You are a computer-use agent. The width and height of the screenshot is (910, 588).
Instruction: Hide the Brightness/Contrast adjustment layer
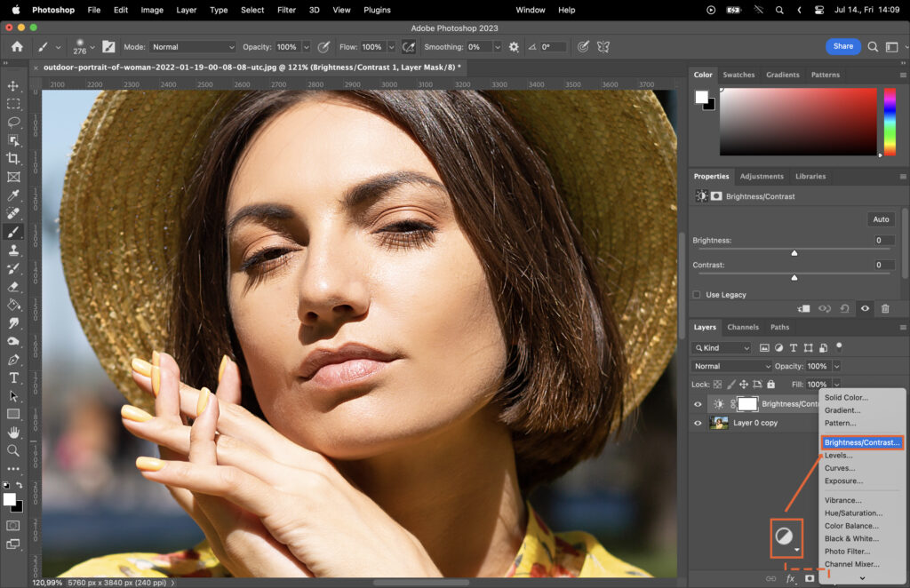point(698,404)
